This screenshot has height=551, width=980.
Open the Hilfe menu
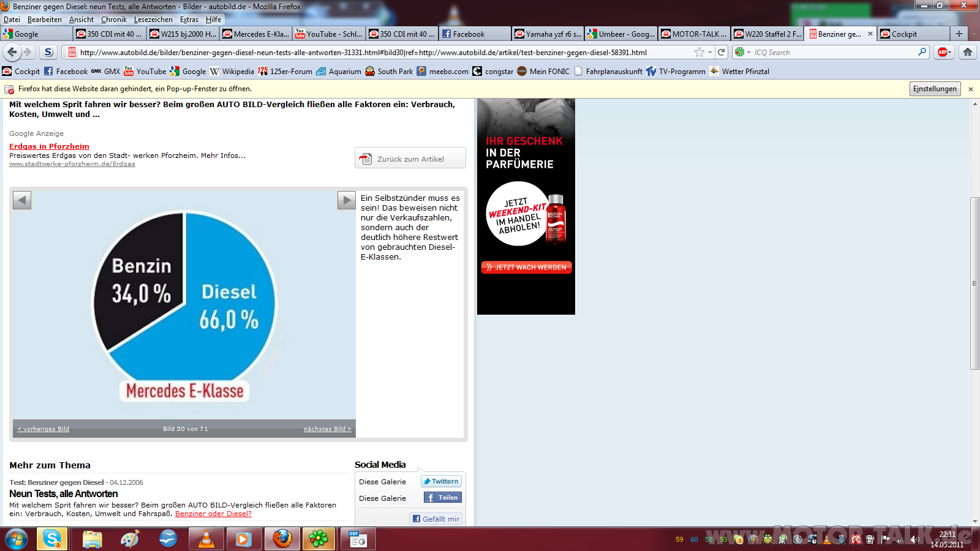(x=214, y=20)
